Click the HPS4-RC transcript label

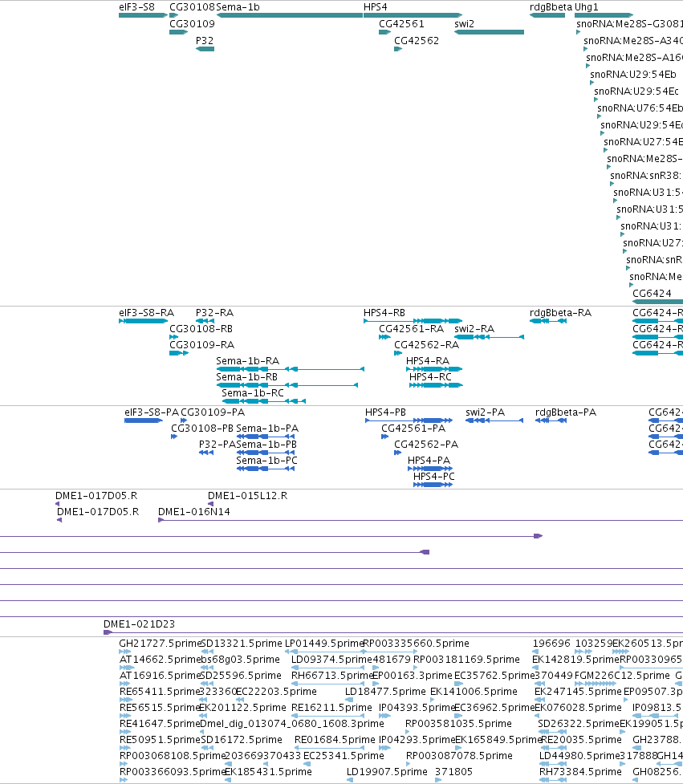[x=430, y=377]
